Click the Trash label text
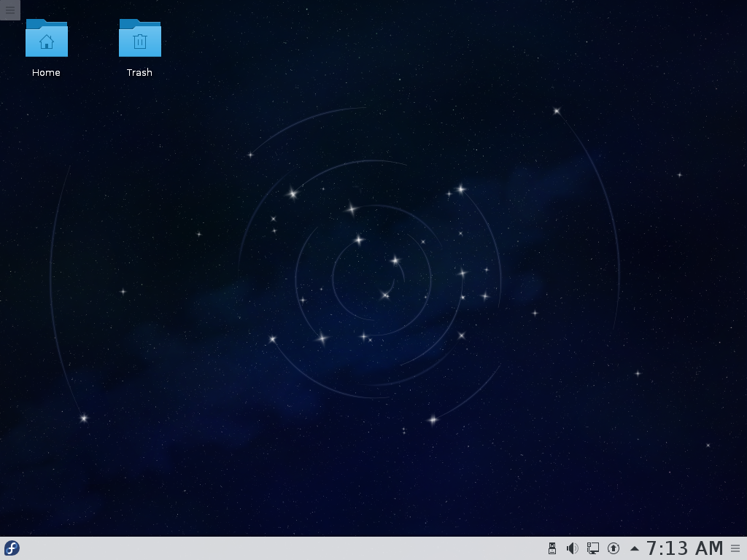747x560 pixels. (x=139, y=72)
